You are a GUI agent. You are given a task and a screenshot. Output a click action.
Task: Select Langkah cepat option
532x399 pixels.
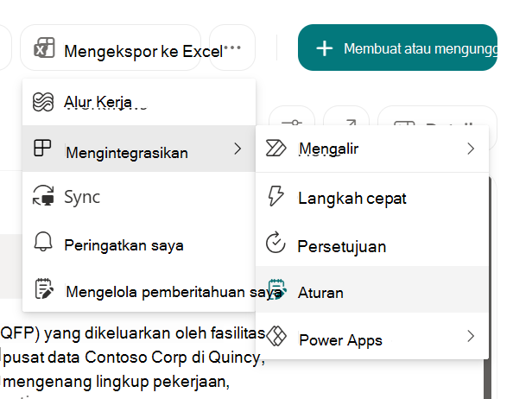372,198
